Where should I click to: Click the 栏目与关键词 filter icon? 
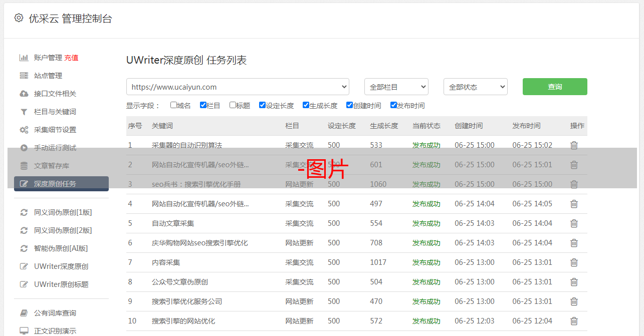pyautogui.click(x=24, y=112)
